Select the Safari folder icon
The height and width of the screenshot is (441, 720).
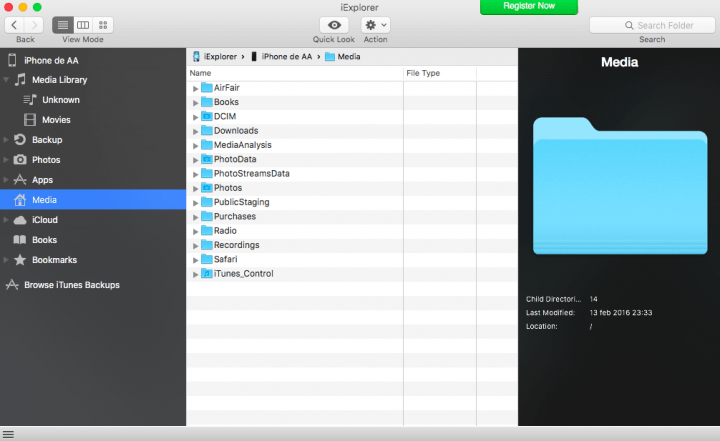[x=207, y=259]
